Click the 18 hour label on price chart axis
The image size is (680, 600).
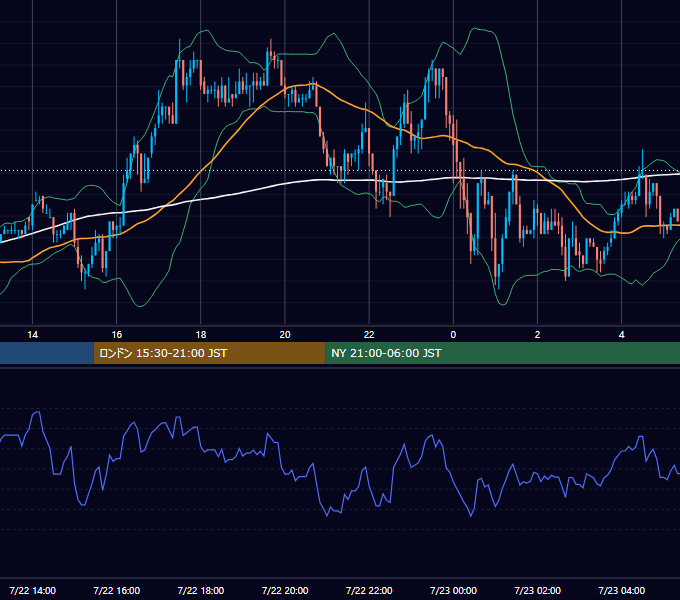tap(201, 335)
